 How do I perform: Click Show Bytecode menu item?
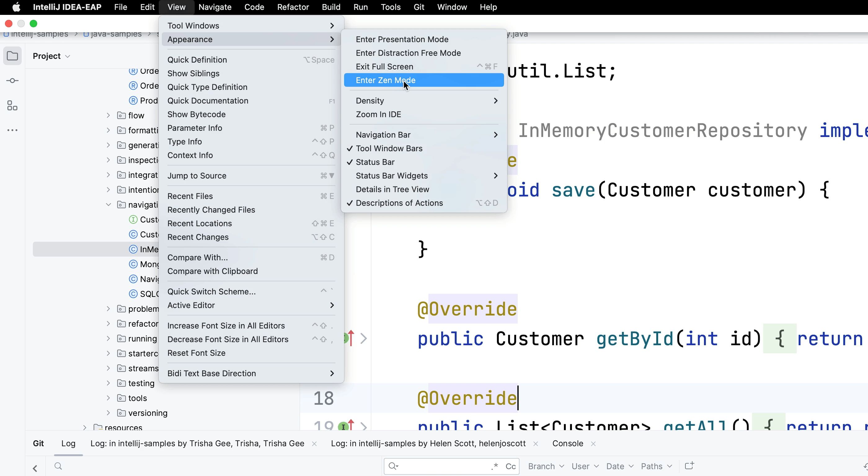pos(251,115)
